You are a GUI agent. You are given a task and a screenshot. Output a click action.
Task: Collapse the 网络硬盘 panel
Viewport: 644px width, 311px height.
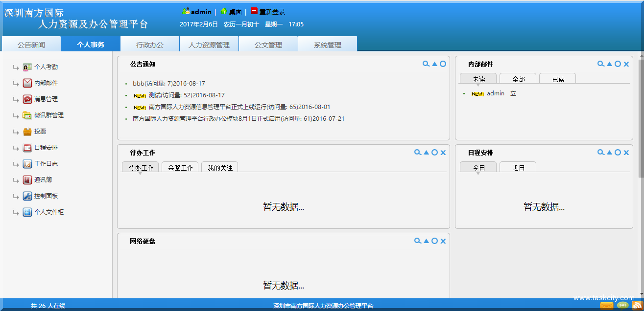[x=426, y=241]
